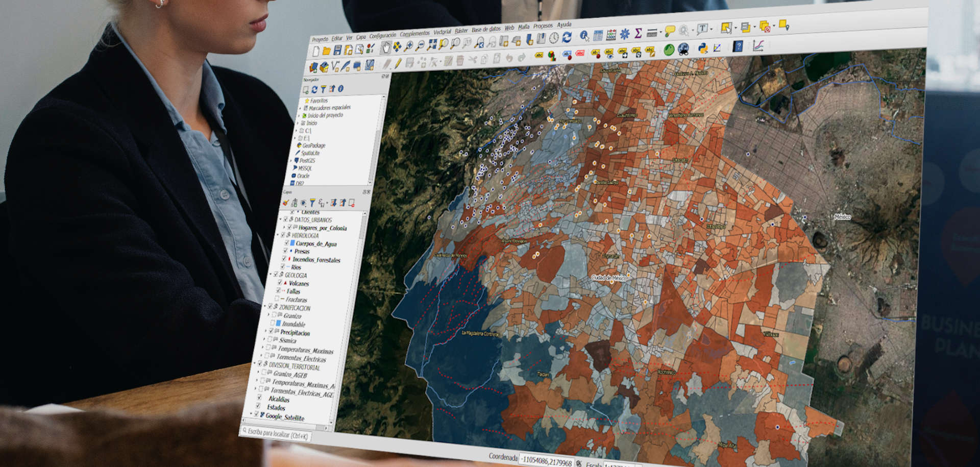Open the Complementos menu
Screen dimensions: 980x467
point(415,34)
